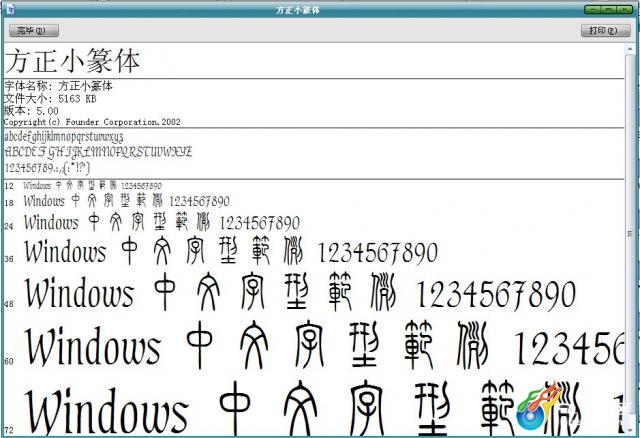Minimize the font viewer window

[x=593, y=9]
